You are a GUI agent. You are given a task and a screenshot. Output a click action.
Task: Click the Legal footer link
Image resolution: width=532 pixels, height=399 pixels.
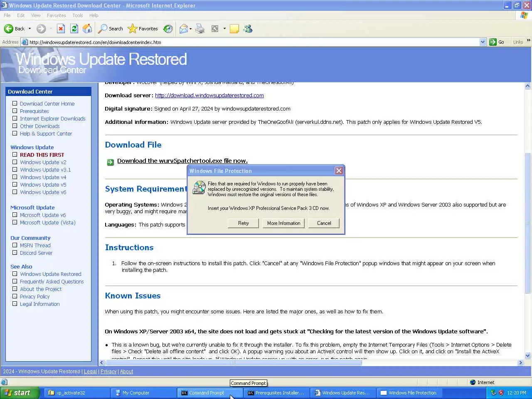[90, 372]
